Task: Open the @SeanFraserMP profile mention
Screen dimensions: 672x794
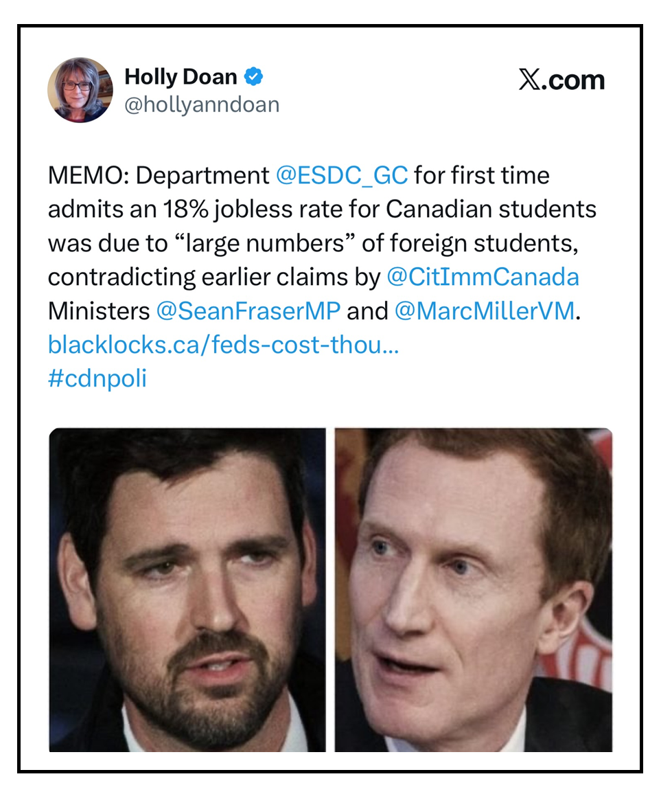Action: click(248, 310)
